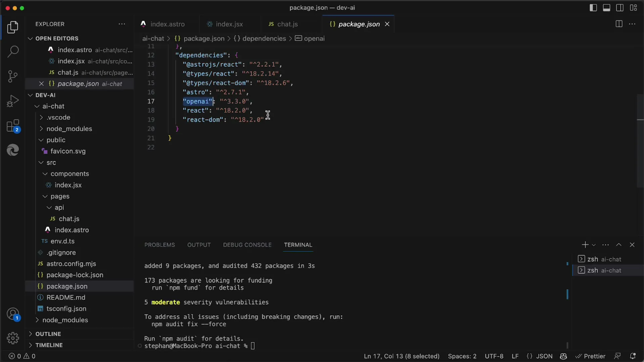The height and width of the screenshot is (362, 644).
Task: Open tsconfig.json in the file tree
Action: 66,309
